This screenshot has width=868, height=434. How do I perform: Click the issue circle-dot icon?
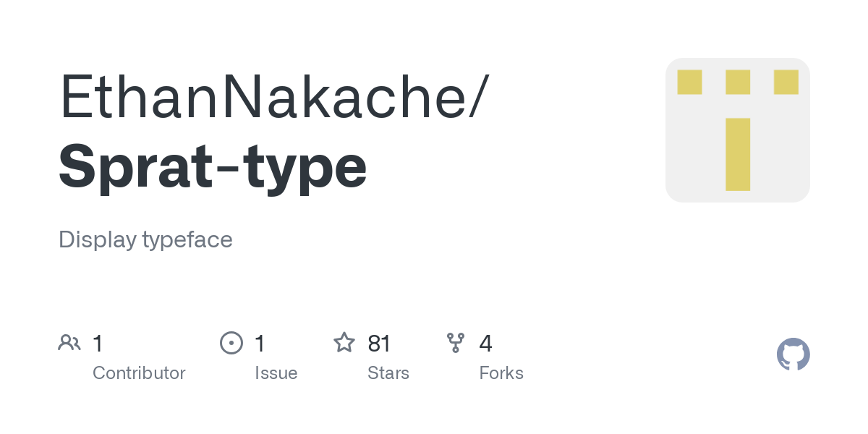click(231, 343)
